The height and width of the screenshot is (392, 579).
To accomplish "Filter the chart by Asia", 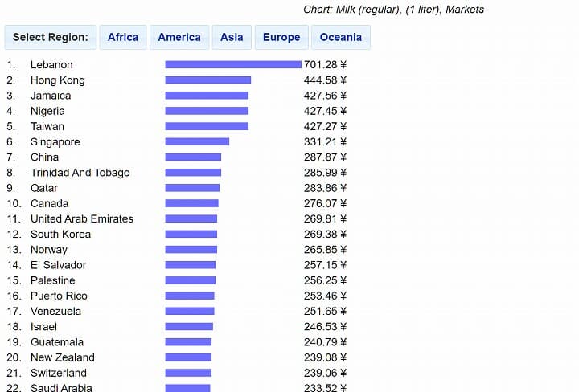I will [x=232, y=37].
